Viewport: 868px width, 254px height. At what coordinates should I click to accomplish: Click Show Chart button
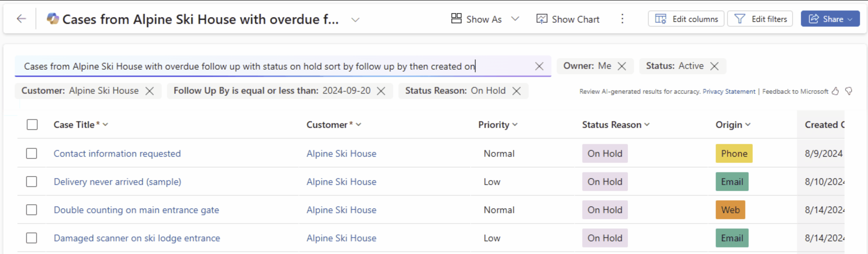(x=568, y=19)
